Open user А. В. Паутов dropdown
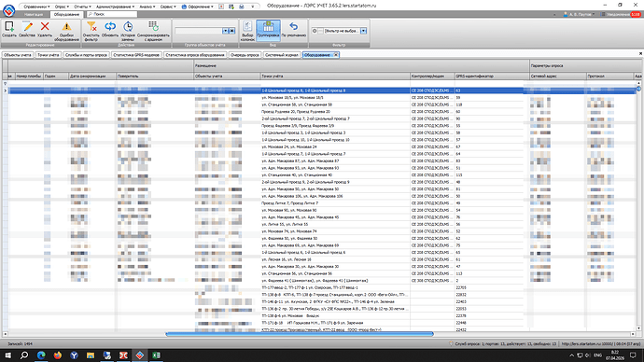This screenshot has width=644, height=362. (579, 14)
